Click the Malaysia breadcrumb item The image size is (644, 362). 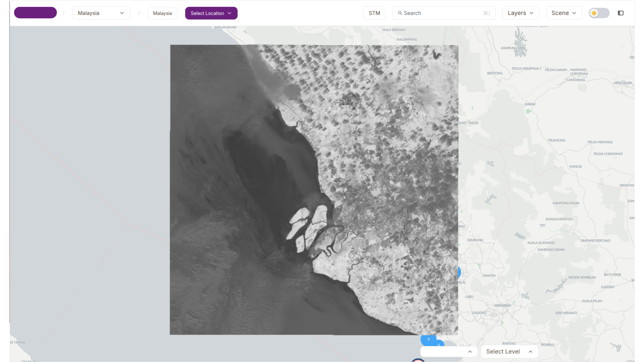click(162, 13)
